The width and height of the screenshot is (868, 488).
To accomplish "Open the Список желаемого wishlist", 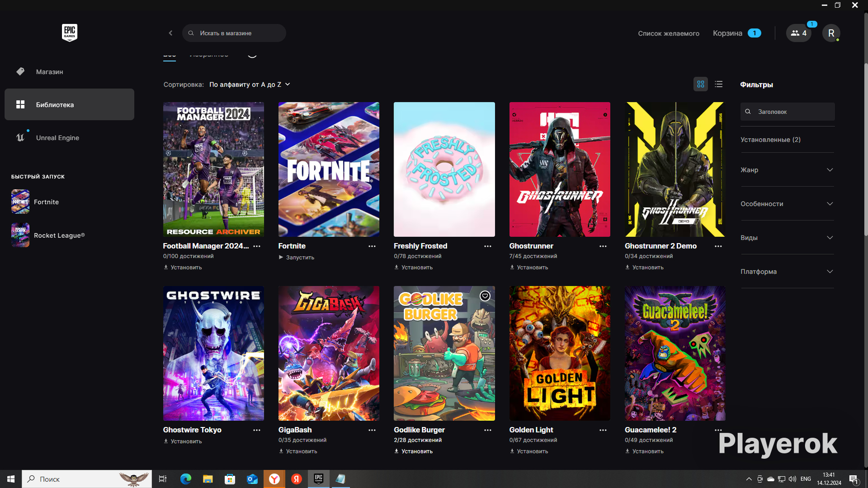I will point(668,33).
